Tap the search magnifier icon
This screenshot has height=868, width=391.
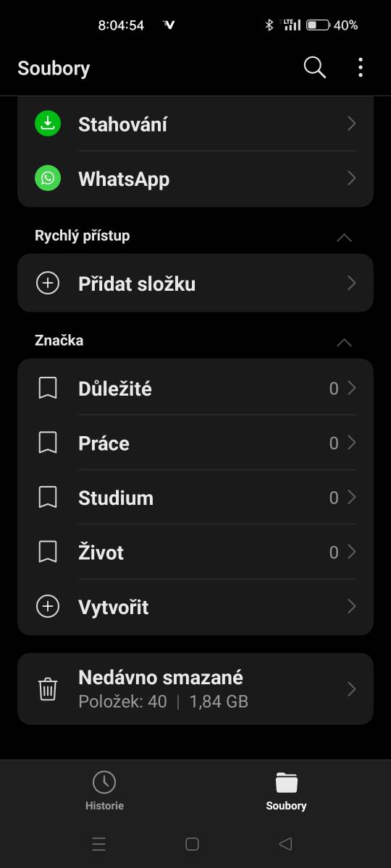[315, 68]
